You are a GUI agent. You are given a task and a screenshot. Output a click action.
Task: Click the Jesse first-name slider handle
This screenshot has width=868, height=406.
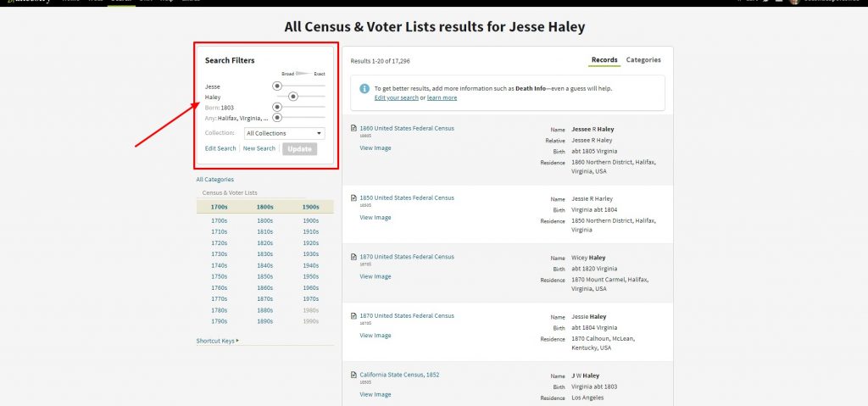tap(277, 86)
